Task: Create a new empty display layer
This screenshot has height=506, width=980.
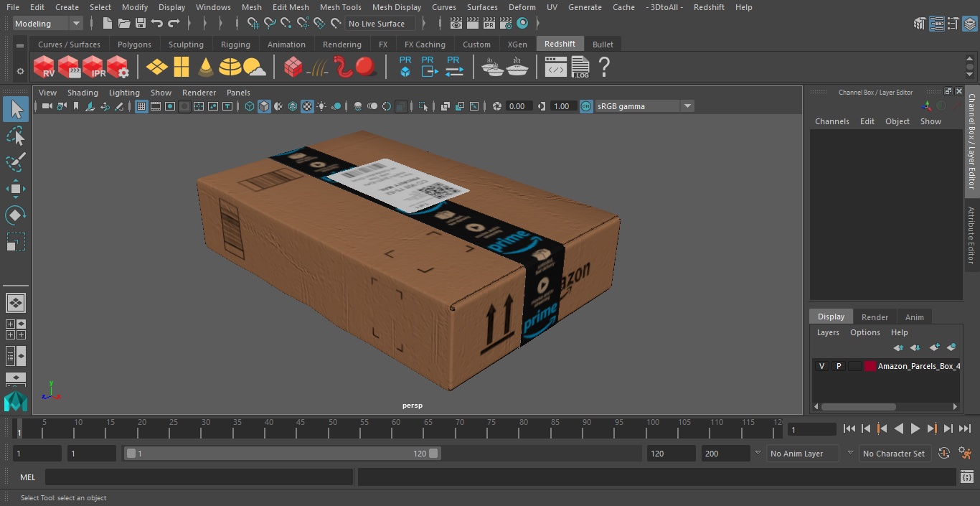Action: [x=933, y=347]
